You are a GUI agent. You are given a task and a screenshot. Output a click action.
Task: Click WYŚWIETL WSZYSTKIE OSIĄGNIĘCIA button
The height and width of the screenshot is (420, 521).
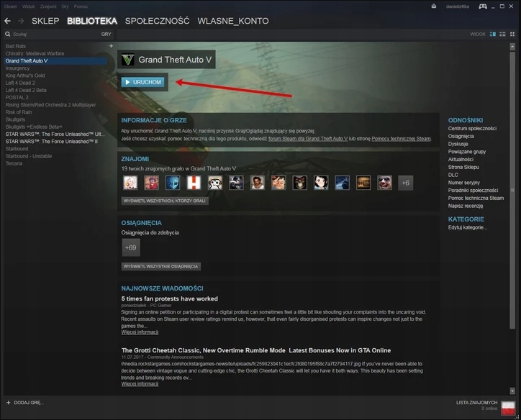[160, 266]
